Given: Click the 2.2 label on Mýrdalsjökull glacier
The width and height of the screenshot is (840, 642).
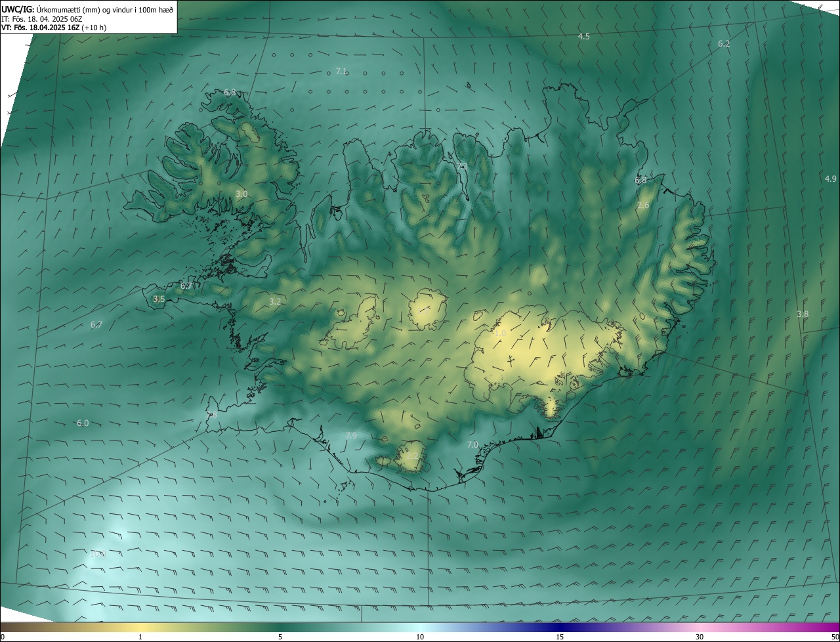Looking at the screenshot, I should click(411, 455).
